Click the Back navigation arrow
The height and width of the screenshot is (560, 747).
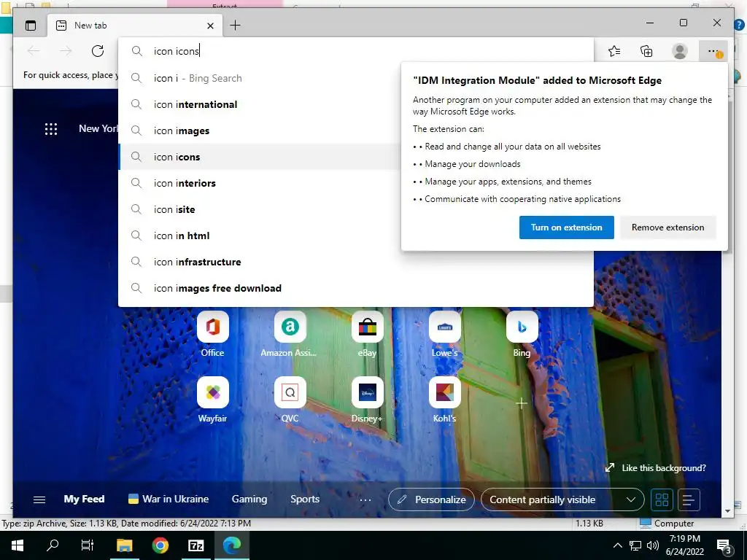coord(34,51)
